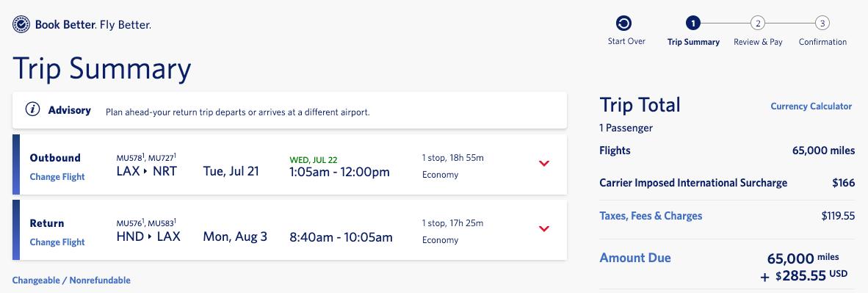Viewport: 868px width, 293px height.
Task: Click the Trip Summary step label
Action: click(x=694, y=42)
